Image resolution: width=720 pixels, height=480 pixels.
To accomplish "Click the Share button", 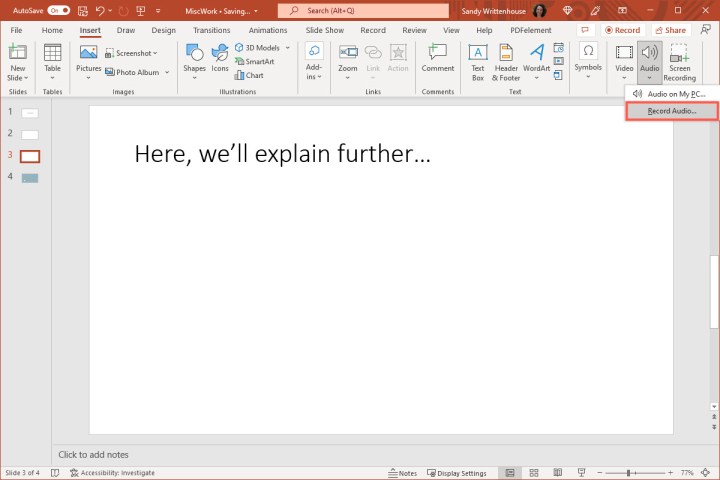I will (x=670, y=30).
